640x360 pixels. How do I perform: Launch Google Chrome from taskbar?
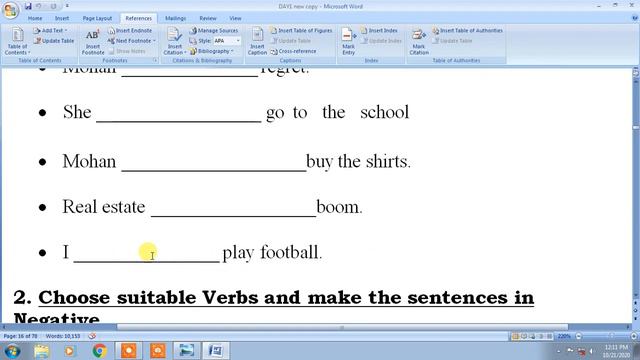click(x=99, y=351)
